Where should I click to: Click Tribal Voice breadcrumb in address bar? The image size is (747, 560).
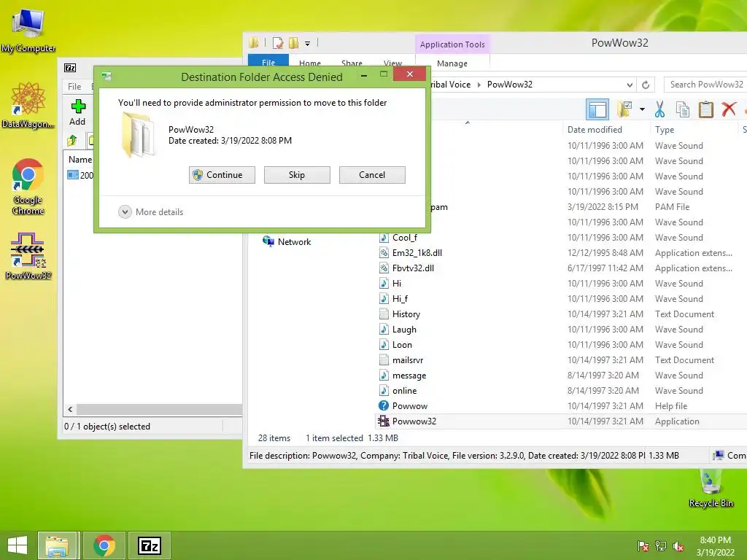[x=449, y=85]
